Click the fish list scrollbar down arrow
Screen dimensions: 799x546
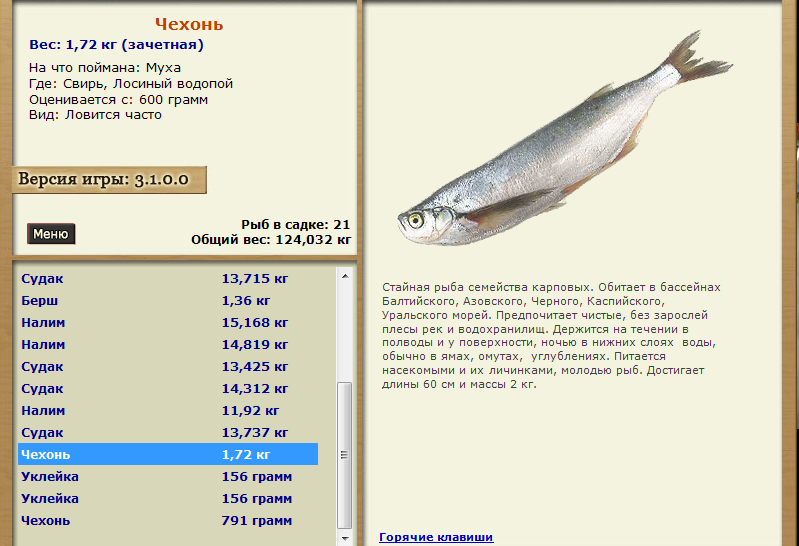(x=345, y=537)
